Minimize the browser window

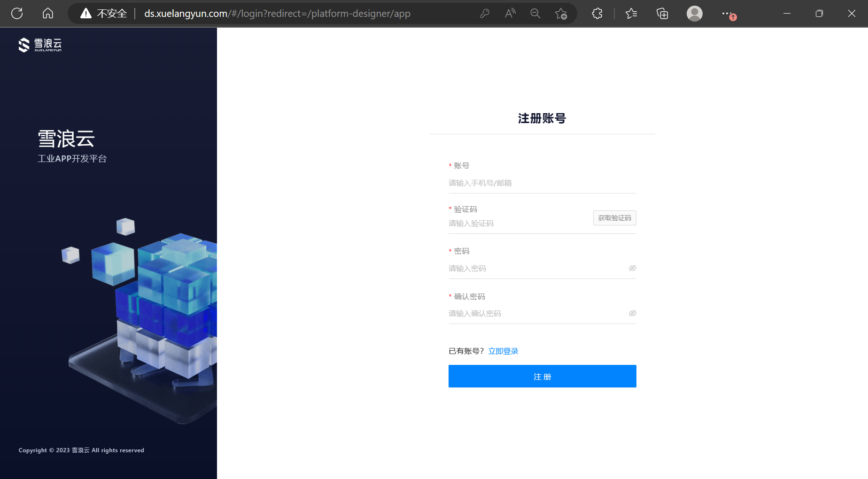click(x=787, y=14)
